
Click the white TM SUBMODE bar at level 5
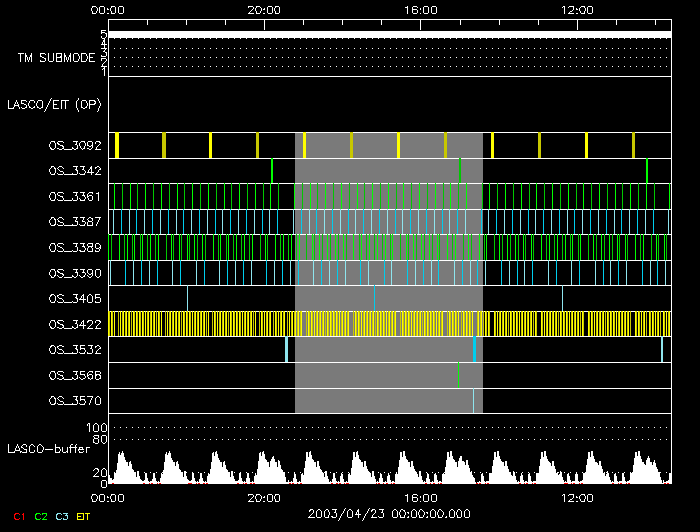[x=389, y=35]
